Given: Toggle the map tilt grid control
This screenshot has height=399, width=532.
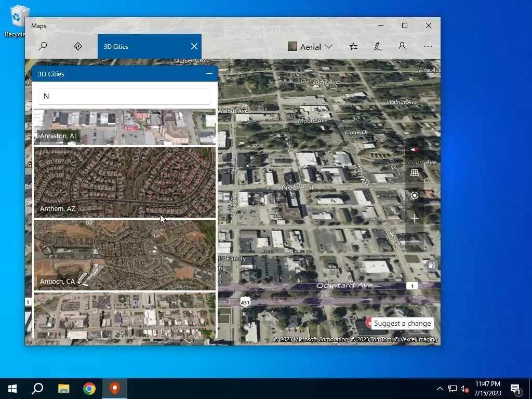Looking at the screenshot, I should [x=414, y=172].
